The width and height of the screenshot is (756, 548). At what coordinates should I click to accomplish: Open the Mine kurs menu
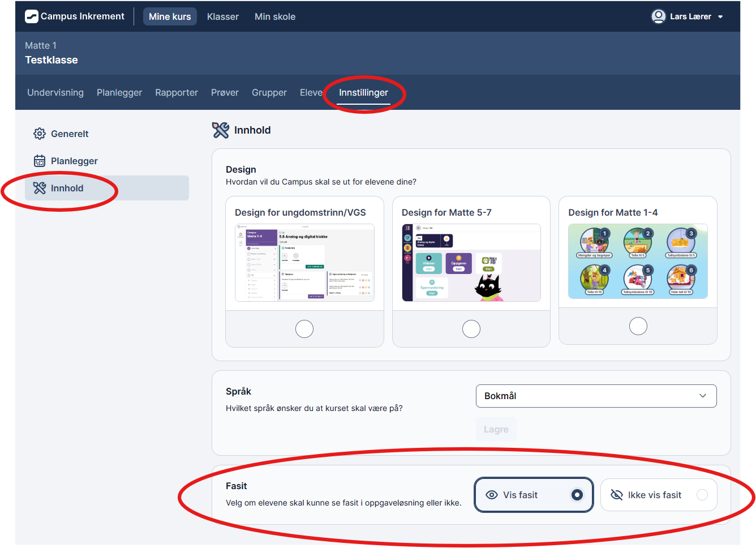(x=170, y=16)
